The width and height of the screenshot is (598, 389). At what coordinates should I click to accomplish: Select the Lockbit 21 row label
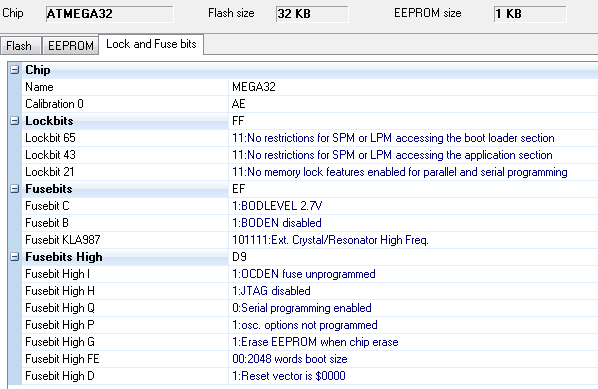click(x=50, y=172)
